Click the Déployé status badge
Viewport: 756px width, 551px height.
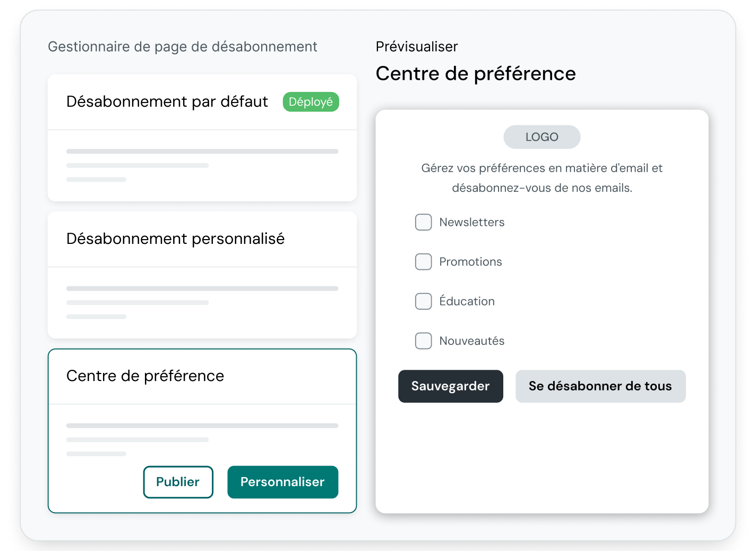click(311, 101)
